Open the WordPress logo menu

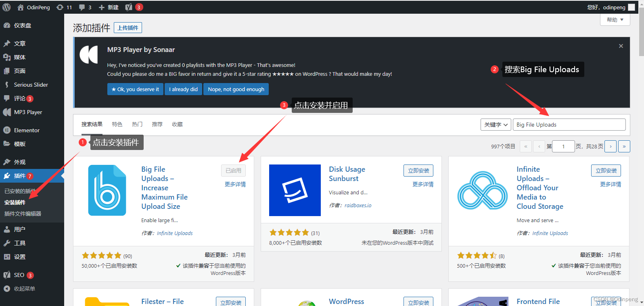click(7, 7)
